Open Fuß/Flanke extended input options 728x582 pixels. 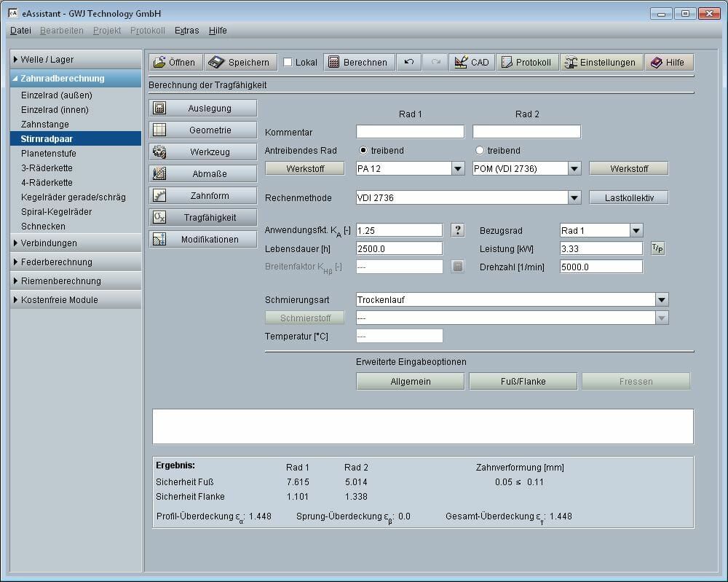pos(524,380)
